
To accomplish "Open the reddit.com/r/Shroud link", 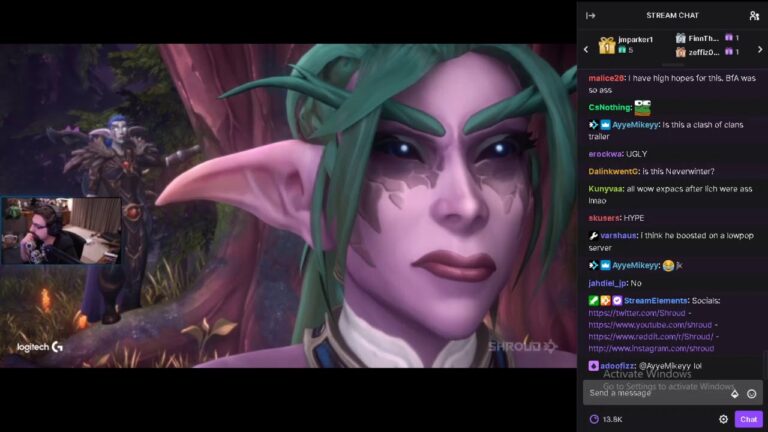I will click(651, 336).
